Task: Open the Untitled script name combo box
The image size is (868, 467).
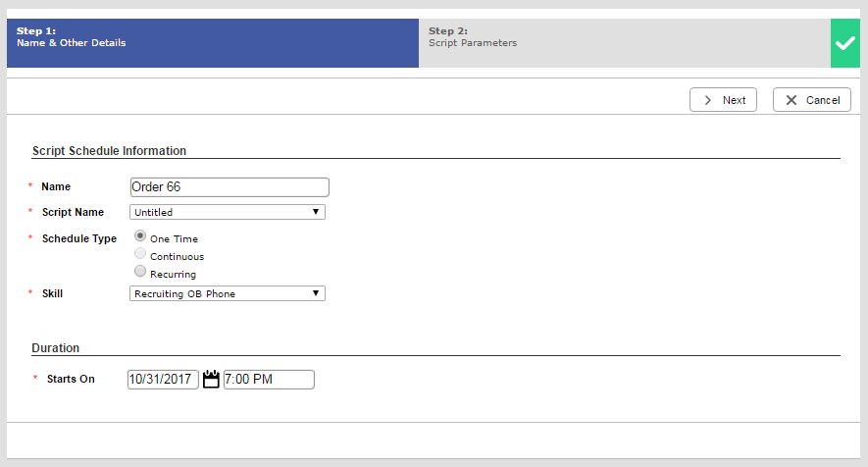Action: (228, 212)
